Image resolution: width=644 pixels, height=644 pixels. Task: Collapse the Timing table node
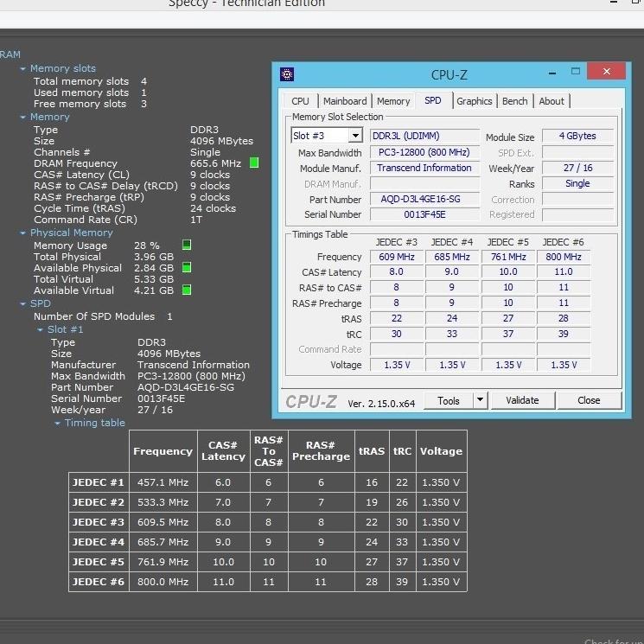(58, 423)
